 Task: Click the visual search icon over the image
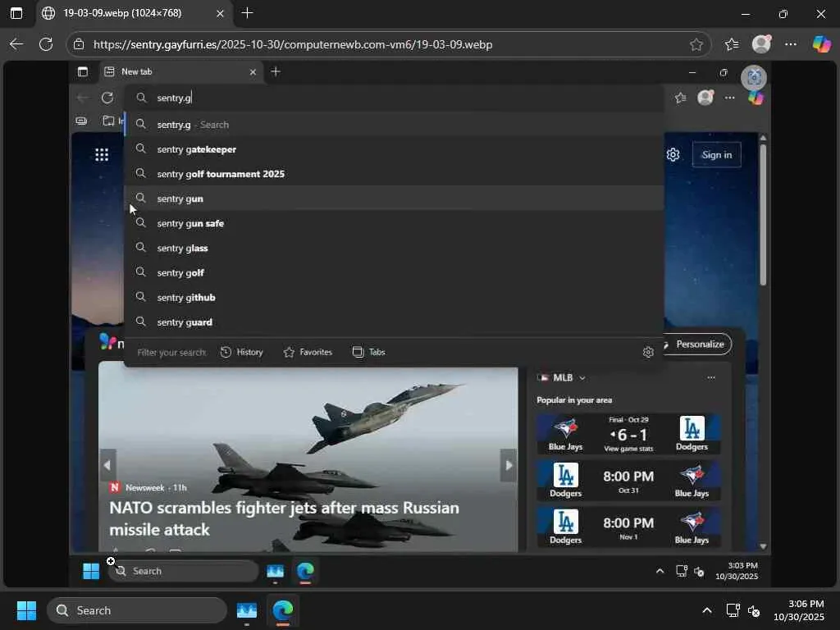753,78
